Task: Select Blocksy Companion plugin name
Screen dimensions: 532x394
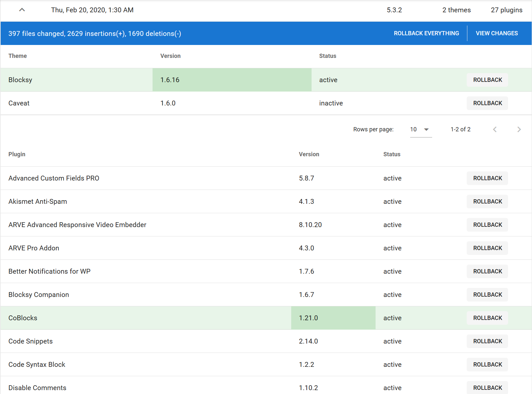Action: pos(38,295)
